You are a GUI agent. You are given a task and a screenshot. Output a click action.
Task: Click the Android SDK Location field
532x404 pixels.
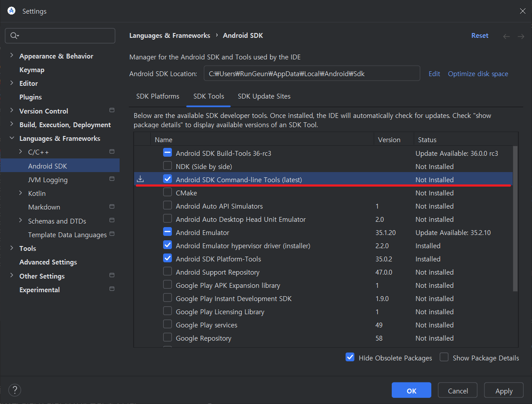tap(312, 73)
